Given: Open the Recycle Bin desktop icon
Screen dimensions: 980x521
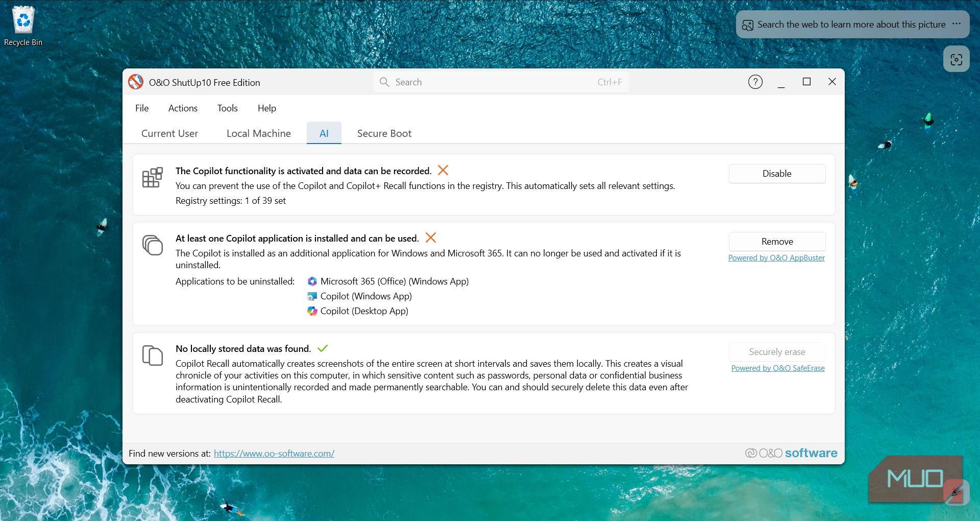Looking at the screenshot, I should pos(23,26).
